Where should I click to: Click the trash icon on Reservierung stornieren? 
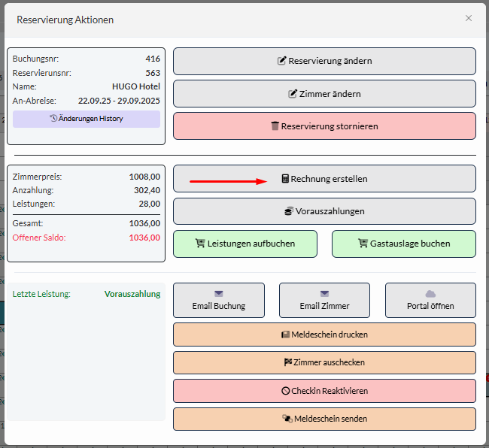275,126
